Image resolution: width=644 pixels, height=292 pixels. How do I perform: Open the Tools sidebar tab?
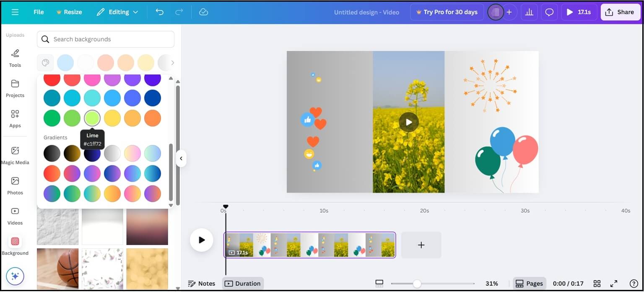[15, 58]
